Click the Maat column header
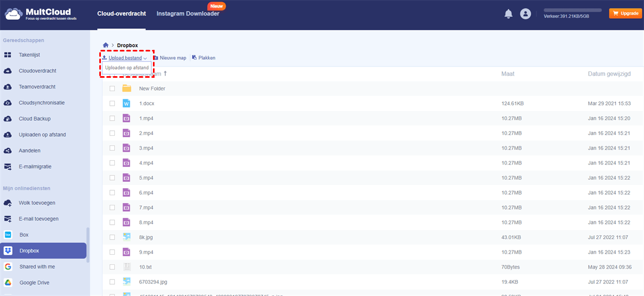This screenshot has height=296, width=644. (507, 73)
